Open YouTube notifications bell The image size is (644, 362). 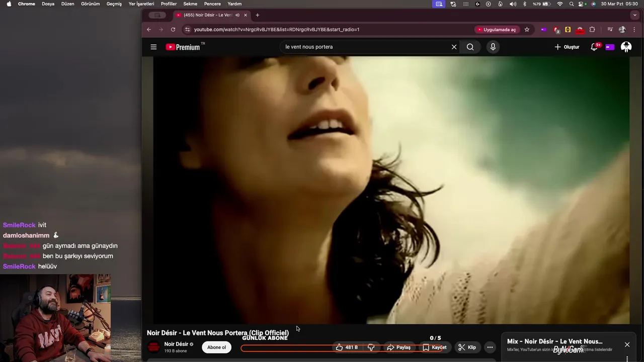point(595,47)
